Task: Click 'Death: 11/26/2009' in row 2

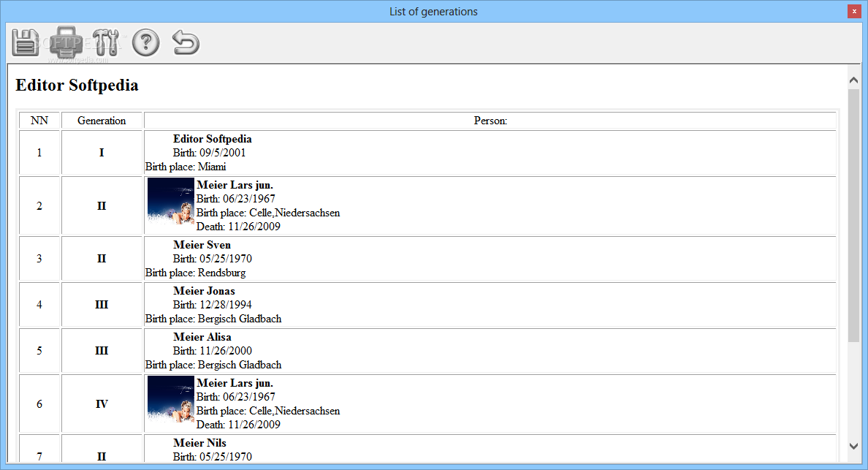Action: pos(239,227)
